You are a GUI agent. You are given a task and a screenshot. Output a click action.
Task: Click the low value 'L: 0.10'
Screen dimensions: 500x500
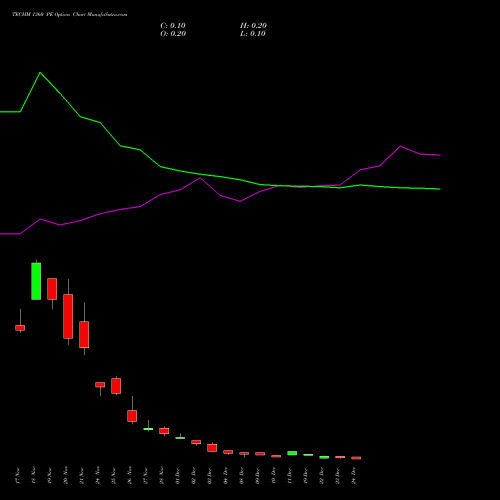(253, 34)
